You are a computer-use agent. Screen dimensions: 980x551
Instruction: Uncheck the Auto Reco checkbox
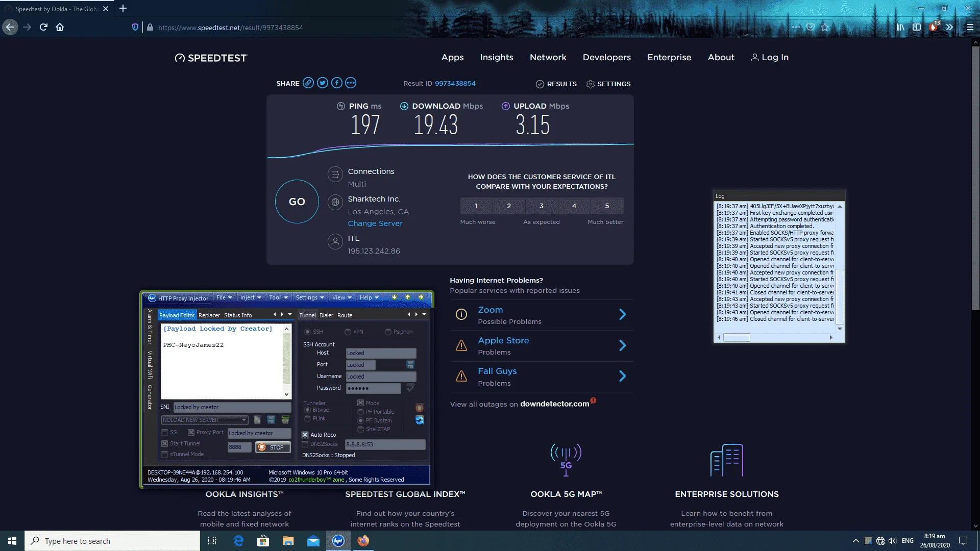(305, 435)
